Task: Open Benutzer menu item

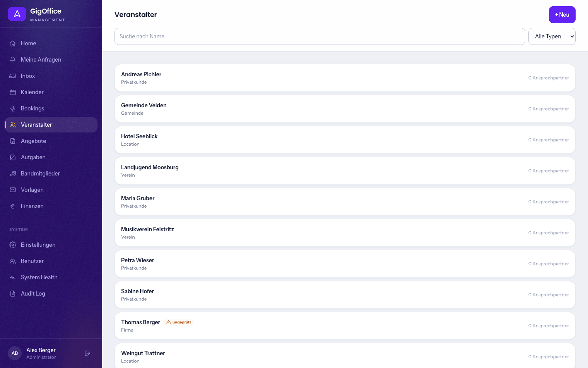Action: pos(51,261)
